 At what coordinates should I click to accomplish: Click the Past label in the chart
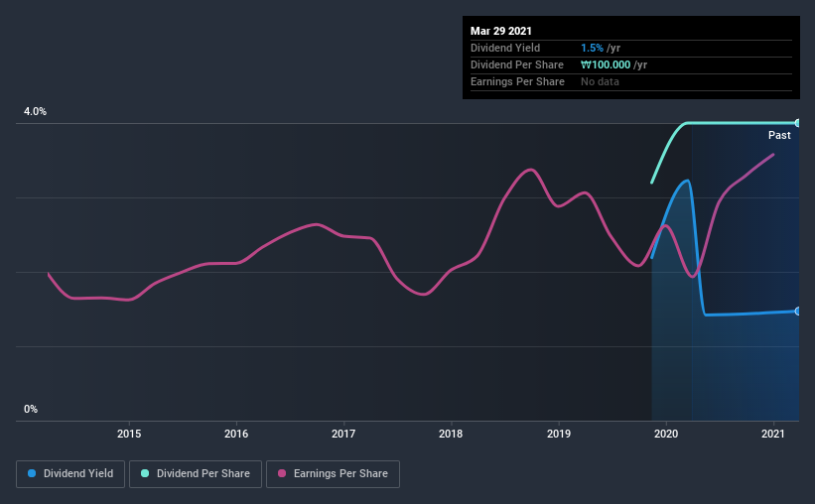click(x=779, y=135)
